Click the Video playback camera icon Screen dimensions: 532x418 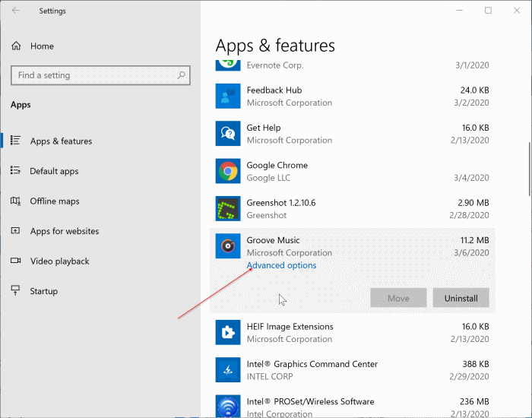pyautogui.click(x=16, y=261)
